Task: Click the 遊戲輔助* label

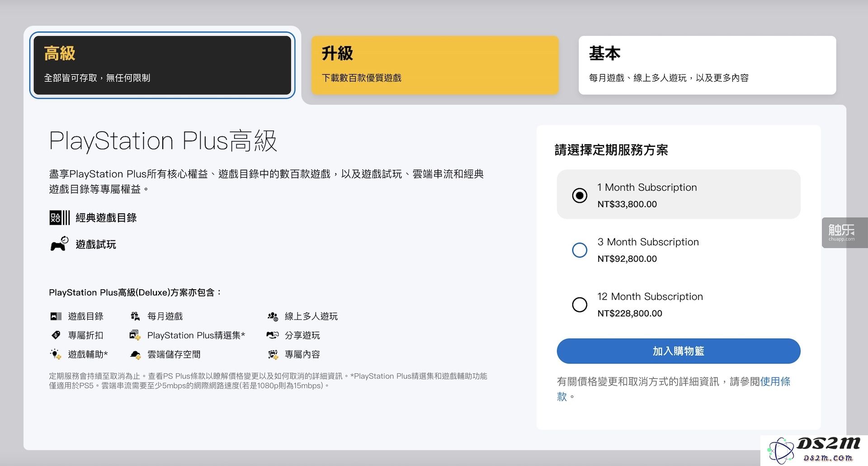Action: pyautogui.click(x=88, y=354)
